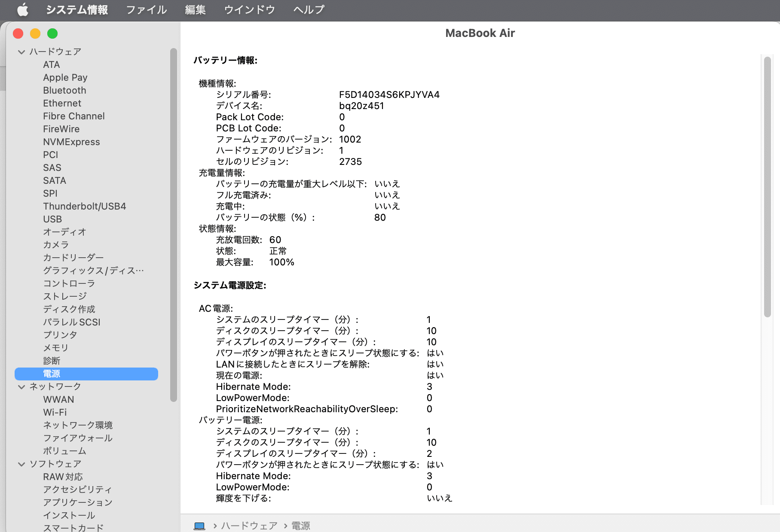
Task: Click ハードウェア in the bottom path bar
Action: point(249,526)
